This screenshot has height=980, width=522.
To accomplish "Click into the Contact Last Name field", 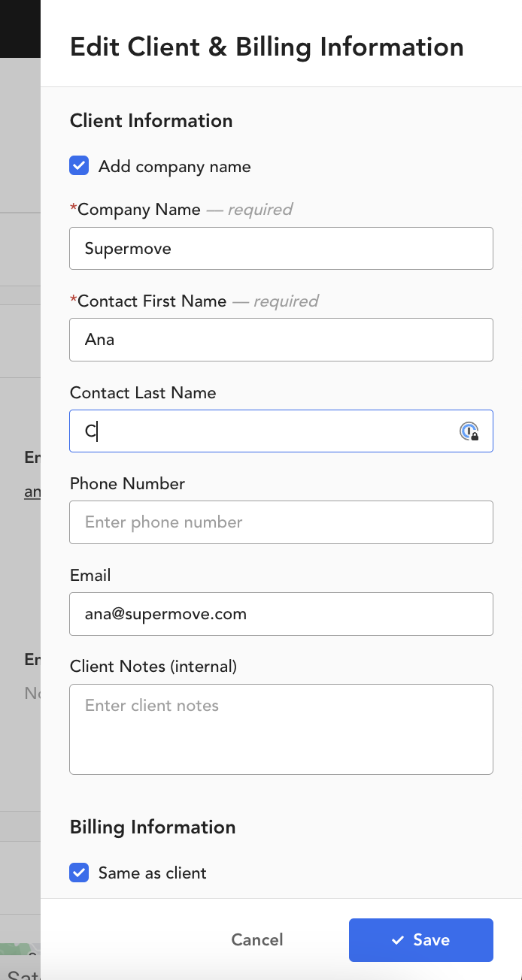I will coord(281,431).
